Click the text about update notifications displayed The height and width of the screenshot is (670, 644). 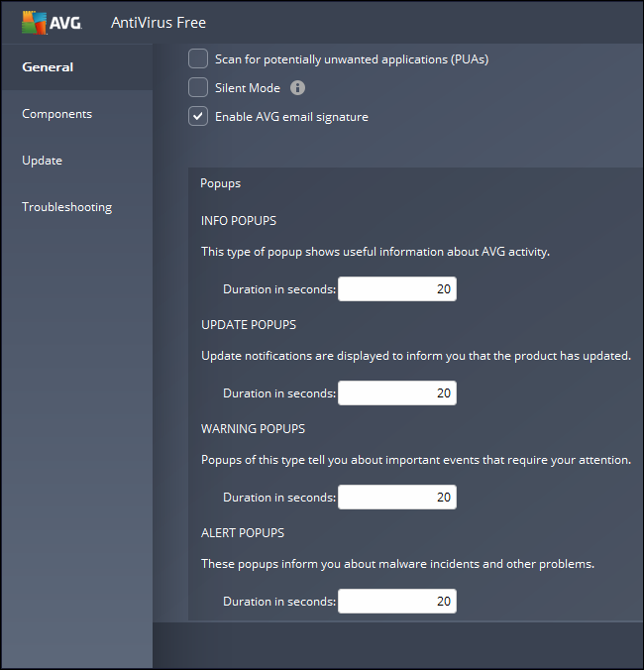416,356
